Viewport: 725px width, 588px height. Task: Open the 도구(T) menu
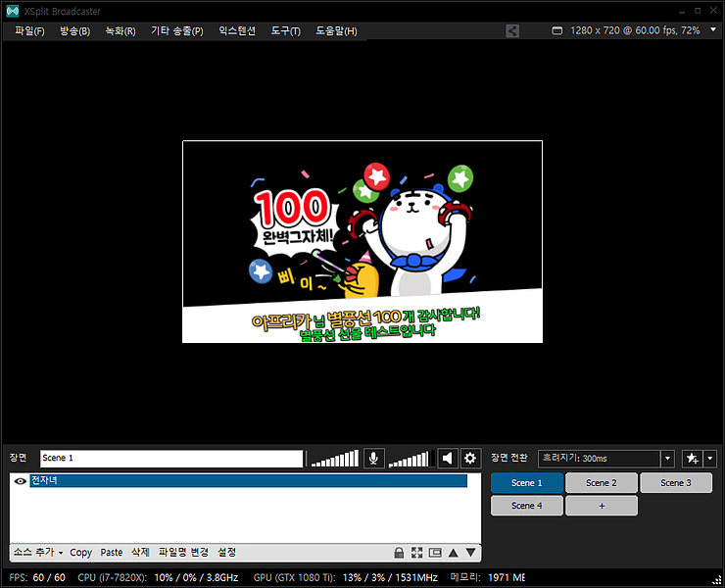pyautogui.click(x=286, y=31)
